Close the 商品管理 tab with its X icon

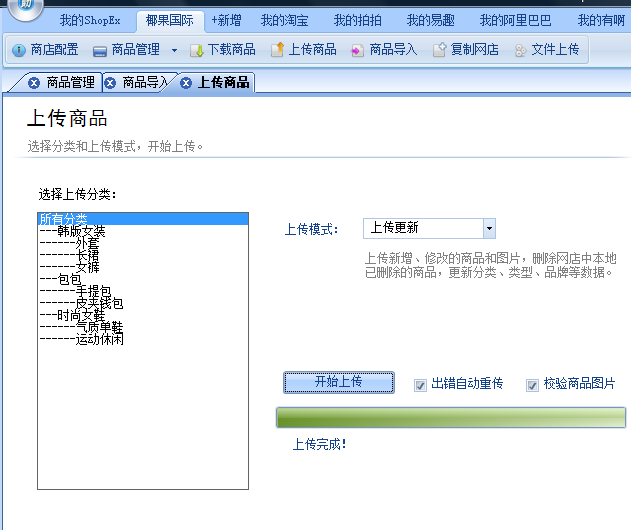(x=34, y=83)
